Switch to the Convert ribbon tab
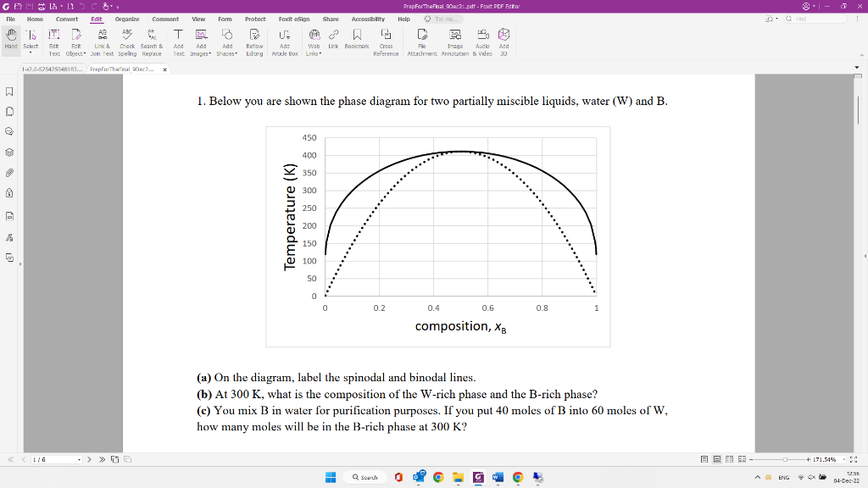Viewport: 868px width, 488px height. click(x=67, y=19)
